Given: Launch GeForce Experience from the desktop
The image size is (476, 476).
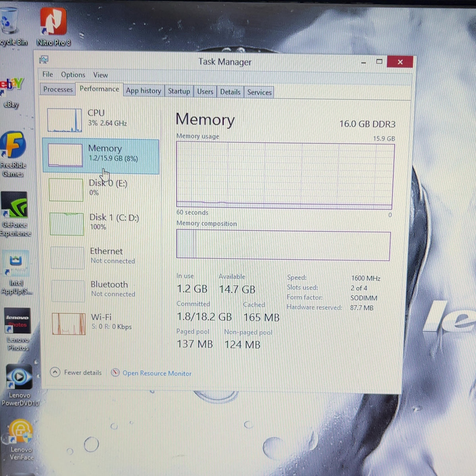Looking at the screenshot, I should (x=15, y=214).
